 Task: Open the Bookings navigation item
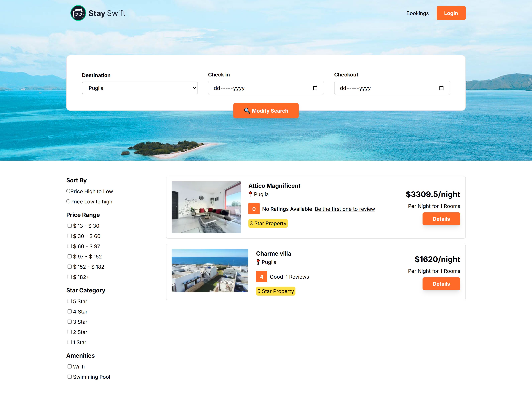[417, 13]
